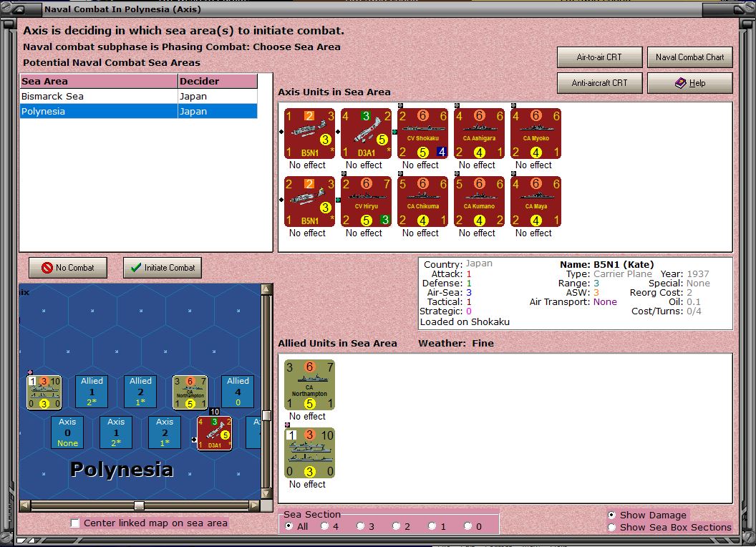
Task: Click the Allied 1 sea box on map
Action: [x=92, y=391]
